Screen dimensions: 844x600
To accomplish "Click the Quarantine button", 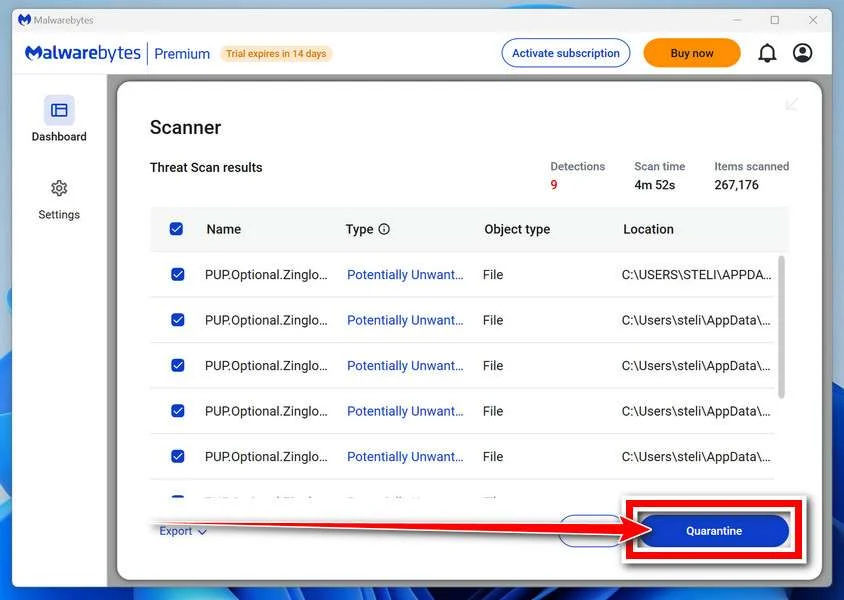I will pos(714,531).
